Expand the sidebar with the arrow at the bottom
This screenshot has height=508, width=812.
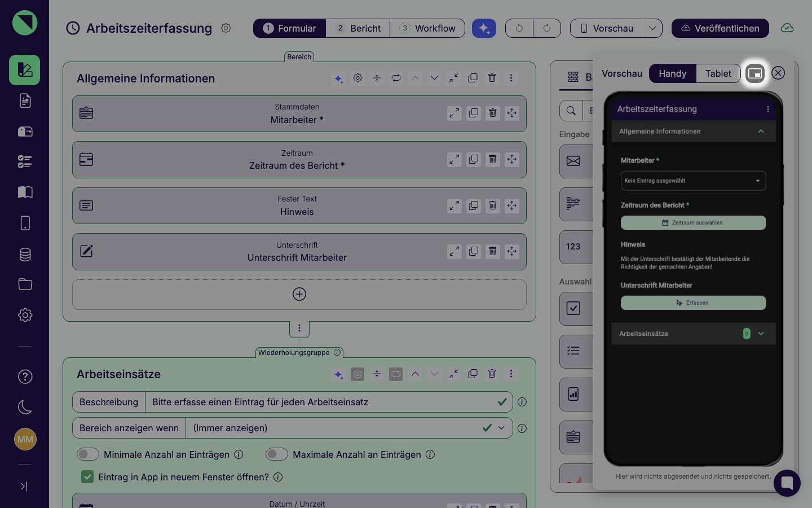click(24, 486)
